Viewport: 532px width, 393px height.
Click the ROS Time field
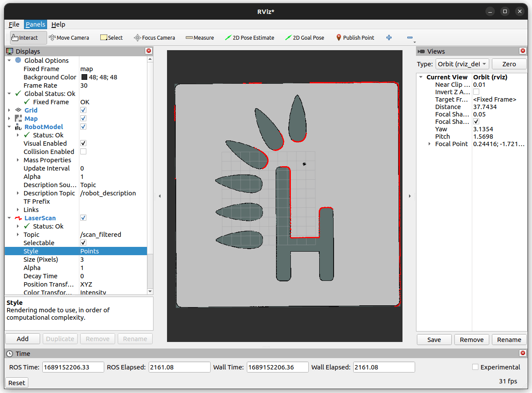pyautogui.click(x=73, y=367)
